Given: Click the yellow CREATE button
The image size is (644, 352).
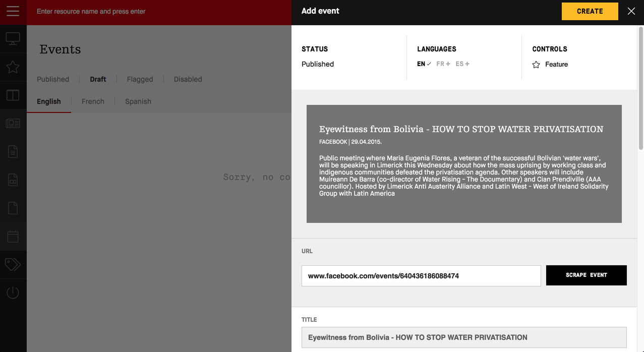Looking at the screenshot, I should coord(590,11).
